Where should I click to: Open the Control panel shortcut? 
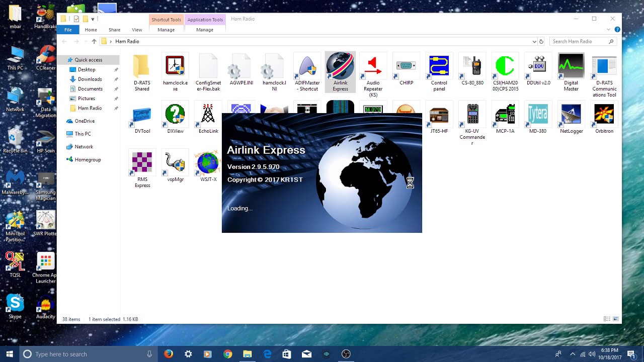click(x=439, y=73)
